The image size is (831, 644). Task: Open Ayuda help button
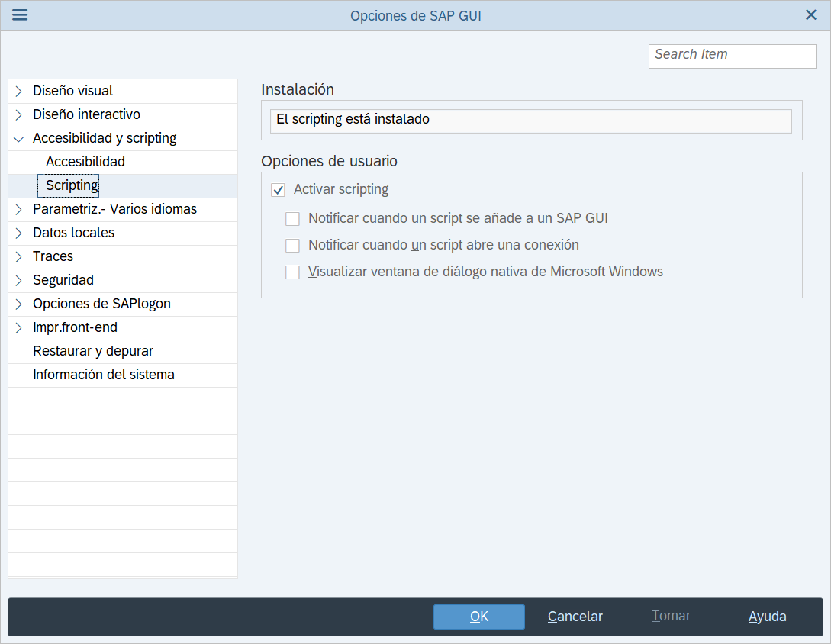[767, 617]
